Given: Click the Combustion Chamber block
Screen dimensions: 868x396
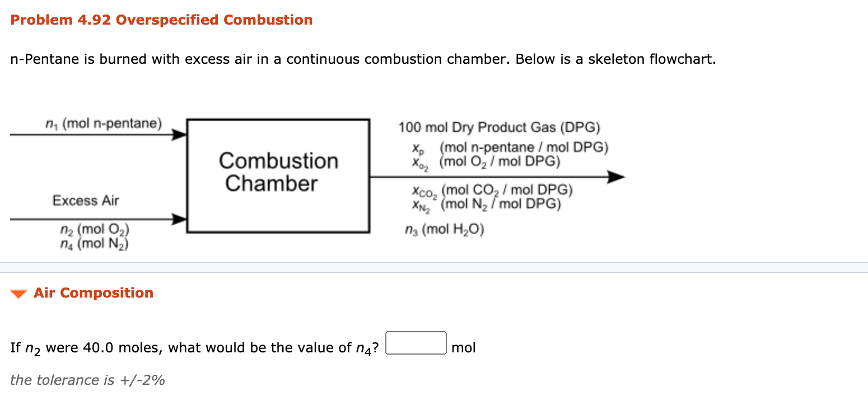Looking at the screenshot, I should tap(278, 174).
